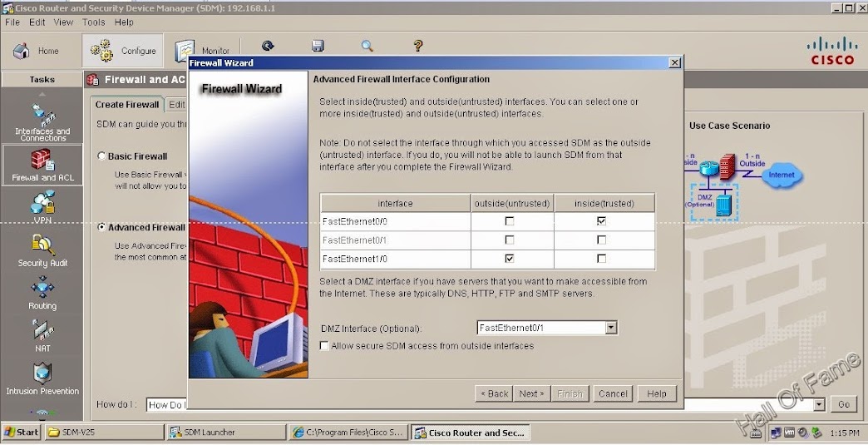The width and height of the screenshot is (868, 445).
Task: Click the system tray clock
Action: coord(845,433)
